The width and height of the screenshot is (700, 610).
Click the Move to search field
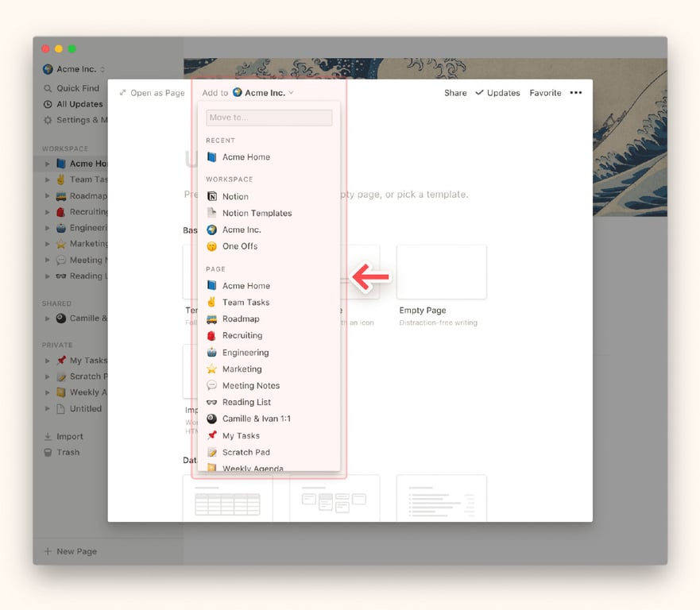pos(269,118)
